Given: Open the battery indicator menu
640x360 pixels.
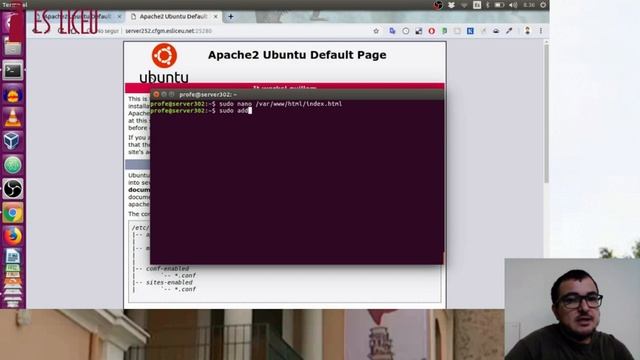Looking at the screenshot, I should 499,5.
